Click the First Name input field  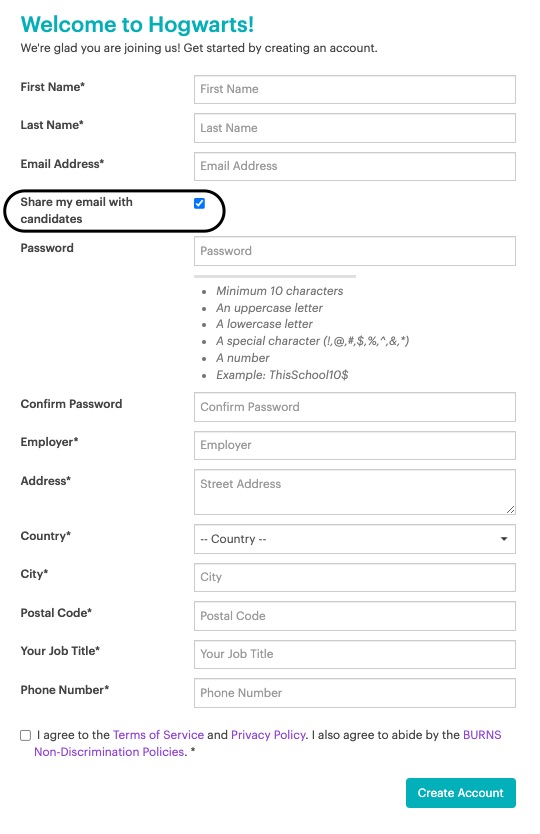[x=354, y=89]
